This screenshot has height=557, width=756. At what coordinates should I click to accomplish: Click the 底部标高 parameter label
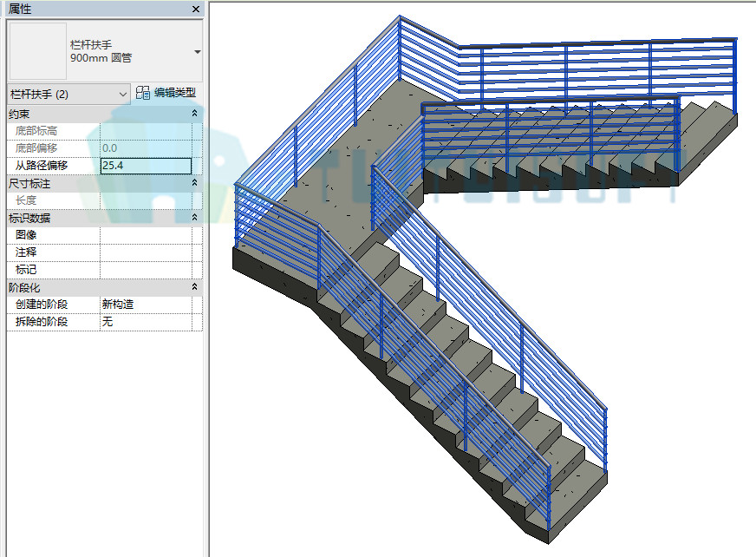[x=36, y=131]
